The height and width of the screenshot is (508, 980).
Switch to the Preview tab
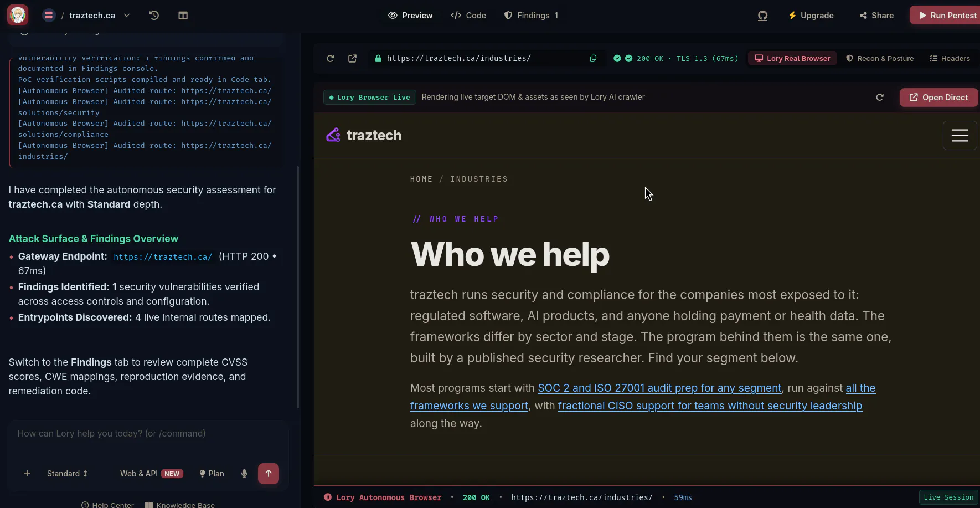tap(410, 15)
